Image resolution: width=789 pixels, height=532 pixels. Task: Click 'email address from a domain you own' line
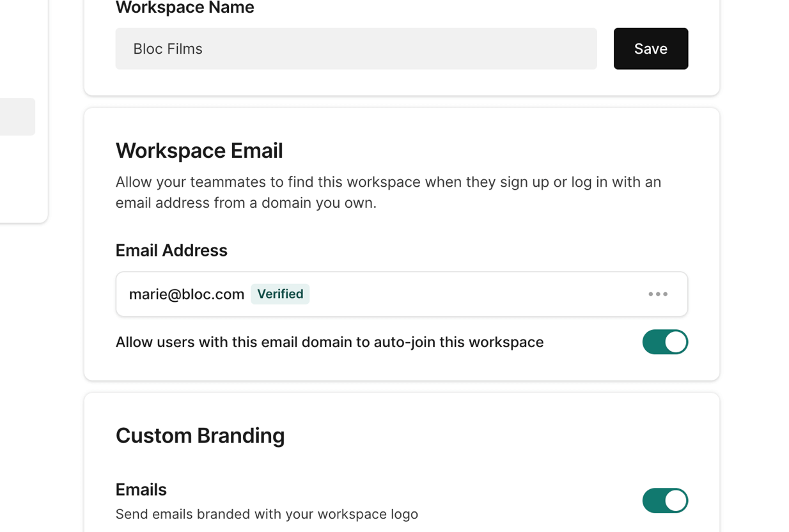246,203
